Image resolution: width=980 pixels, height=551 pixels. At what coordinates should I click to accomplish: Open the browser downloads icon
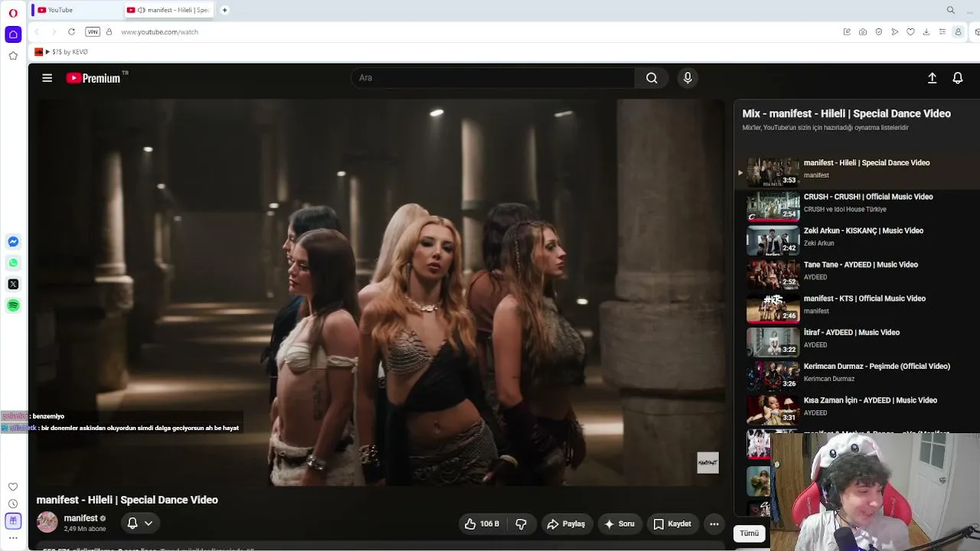point(926,32)
